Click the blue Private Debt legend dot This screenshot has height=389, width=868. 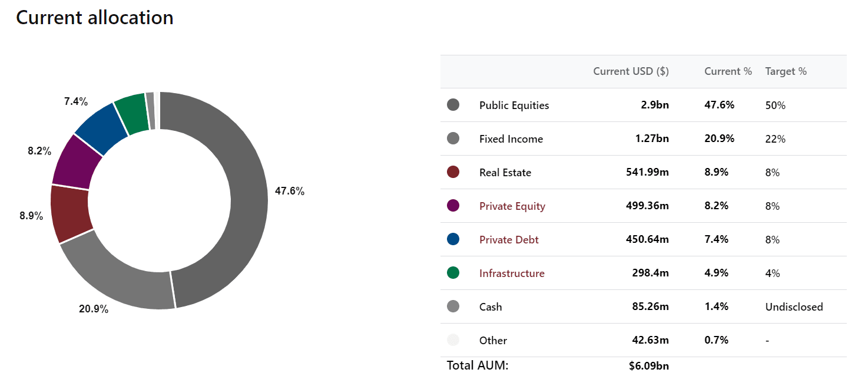[453, 239]
